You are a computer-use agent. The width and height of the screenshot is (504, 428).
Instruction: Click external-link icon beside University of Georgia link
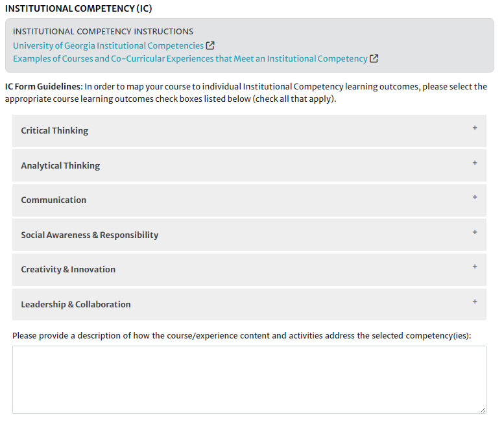click(x=210, y=45)
